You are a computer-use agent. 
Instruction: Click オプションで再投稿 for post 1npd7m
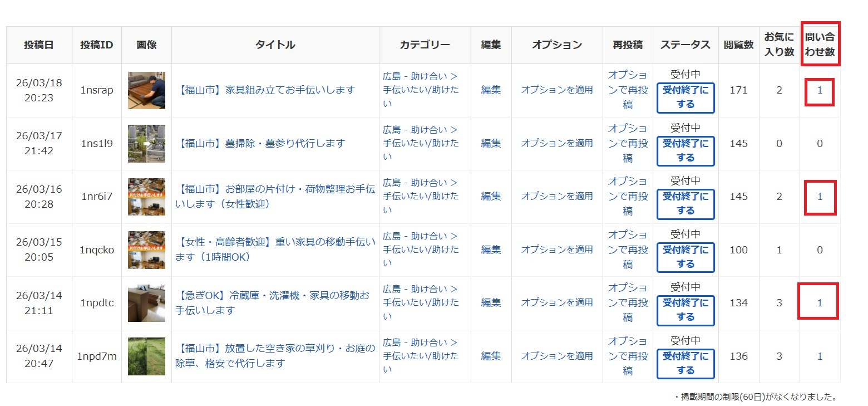coord(628,356)
